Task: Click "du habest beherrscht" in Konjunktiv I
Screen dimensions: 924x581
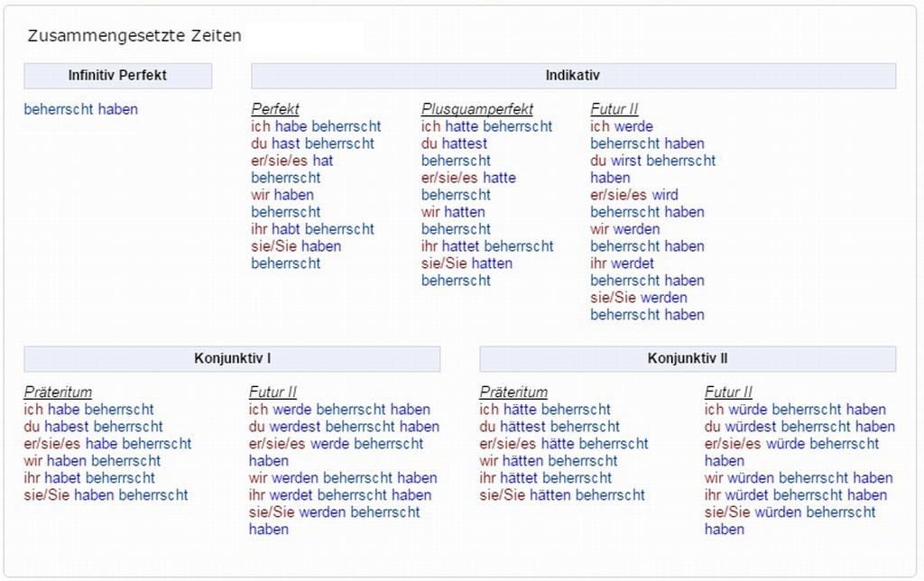Action: pos(93,427)
